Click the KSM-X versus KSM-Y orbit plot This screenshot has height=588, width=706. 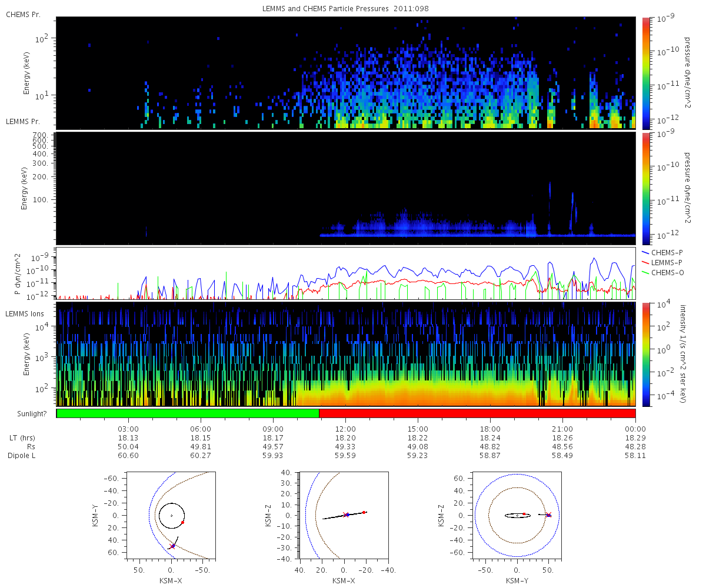[171, 516]
